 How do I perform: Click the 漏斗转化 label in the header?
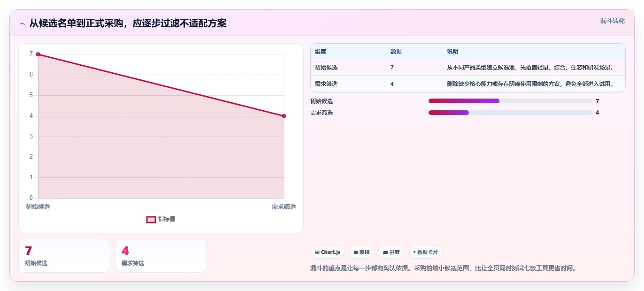point(612,21)
